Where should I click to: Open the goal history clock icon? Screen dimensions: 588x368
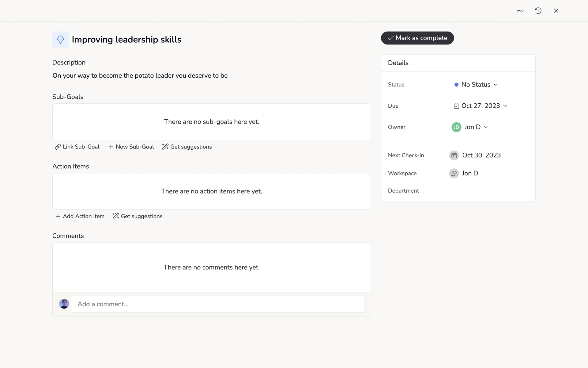click(x=538, y=11)
